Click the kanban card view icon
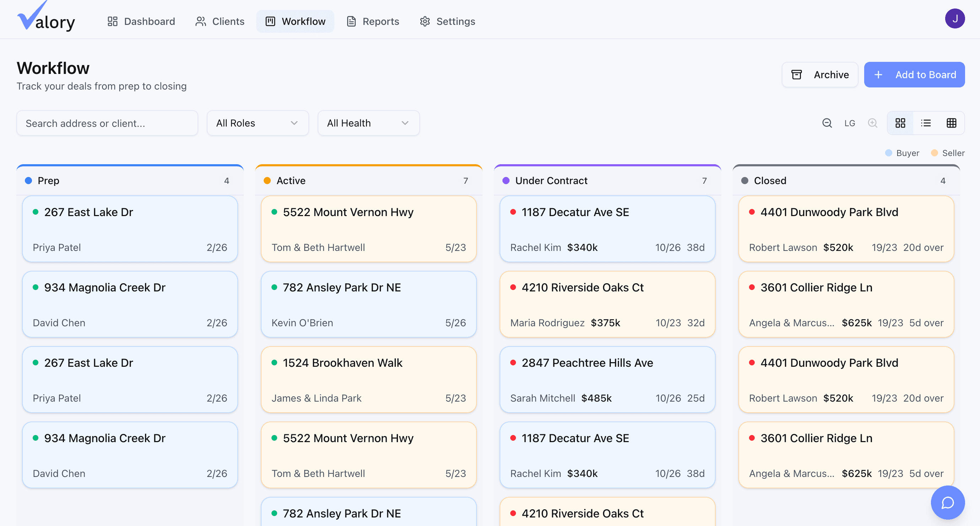The image size is (980, 526). point(900,123)
